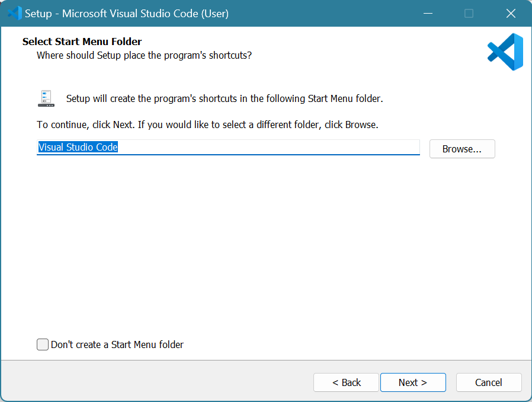Screen dimensions: 532x402
Task: Close the Setup wizard window
Action: (x=510, y=13)
